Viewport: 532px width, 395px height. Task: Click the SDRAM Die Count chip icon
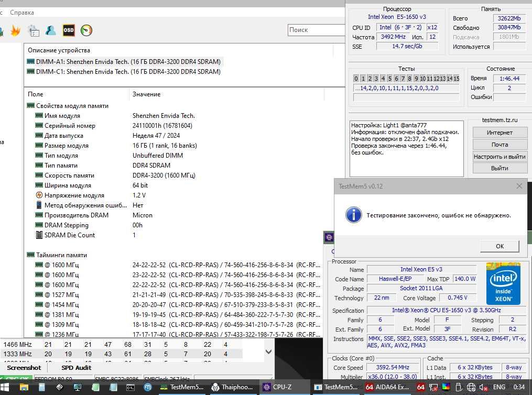[39, 235]
